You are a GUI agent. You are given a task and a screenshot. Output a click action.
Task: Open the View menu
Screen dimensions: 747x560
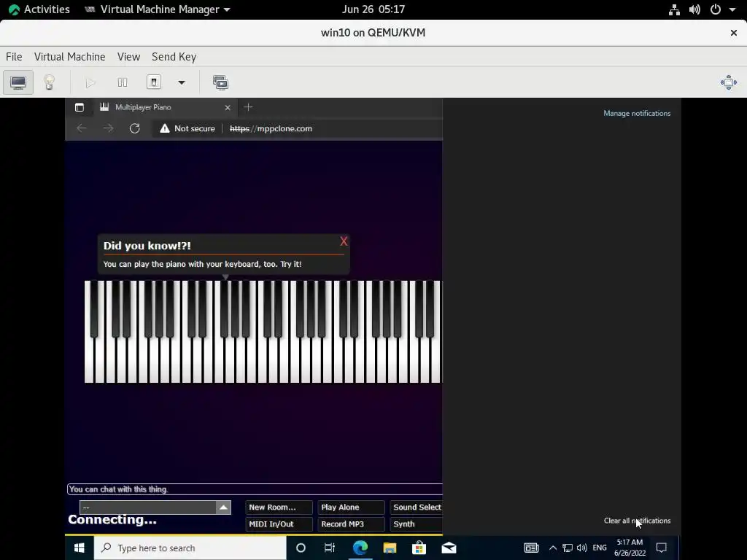[x=128, y=57]
